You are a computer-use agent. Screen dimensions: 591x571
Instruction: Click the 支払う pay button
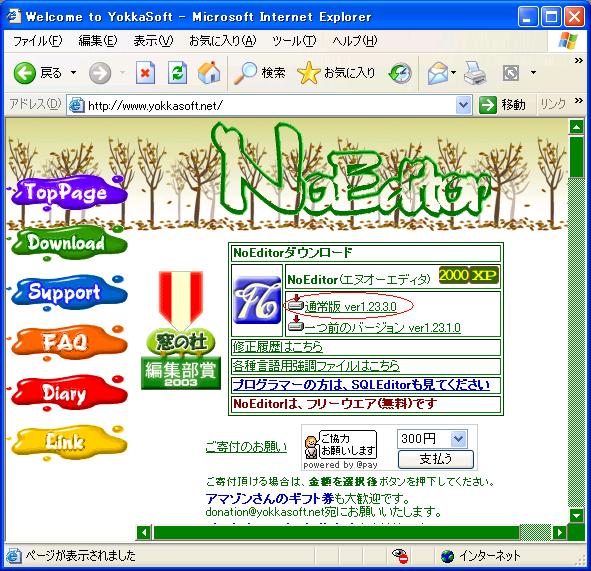[x=436, y=459]
